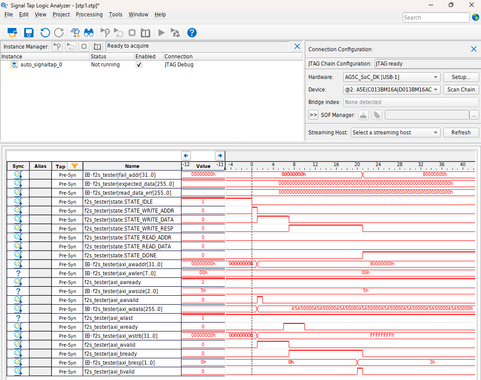The image size is (481, 380).
Task: Click the gray Redo arrow in the toolbar
Action: (59, 33)
